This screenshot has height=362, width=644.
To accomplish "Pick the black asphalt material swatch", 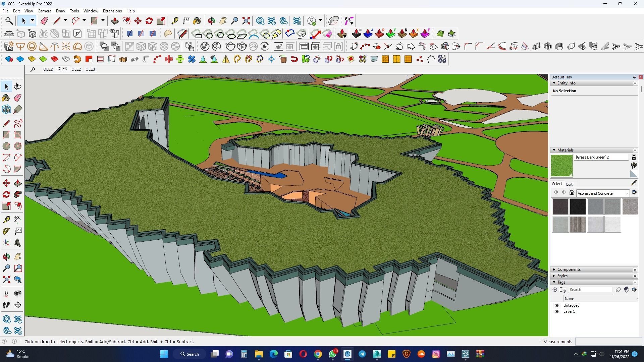I will click(578, 207).
